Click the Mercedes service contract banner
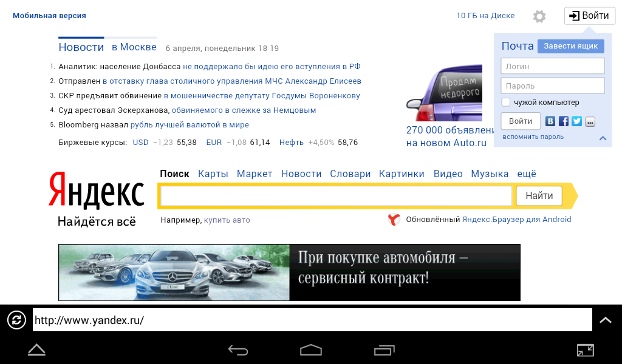The image size is (622, 364). tap(289, 272)
